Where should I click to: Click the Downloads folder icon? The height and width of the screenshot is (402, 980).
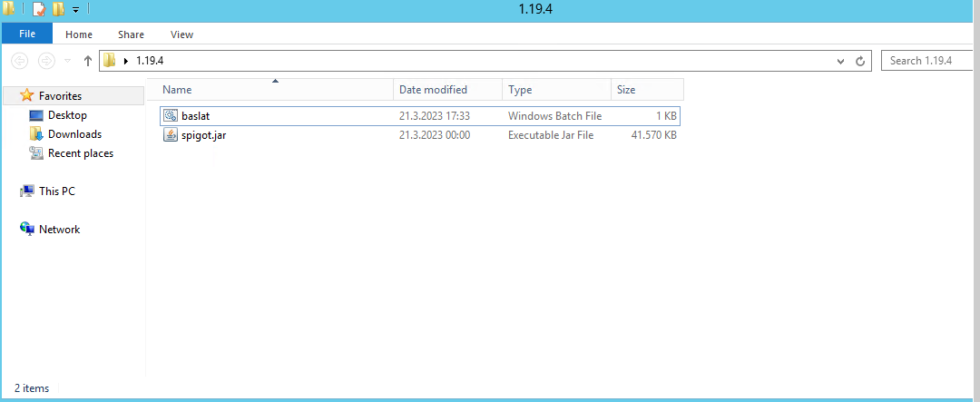click(36, 133)
